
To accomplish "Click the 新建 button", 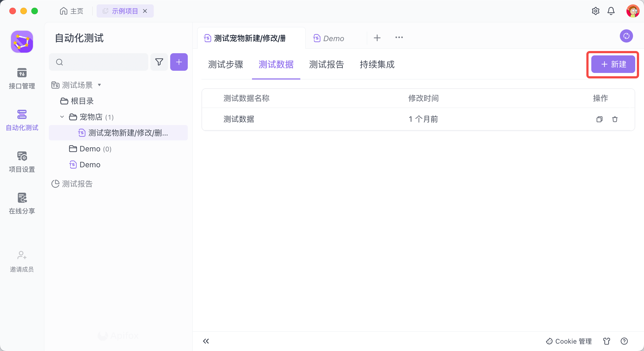I will [613, 64].
